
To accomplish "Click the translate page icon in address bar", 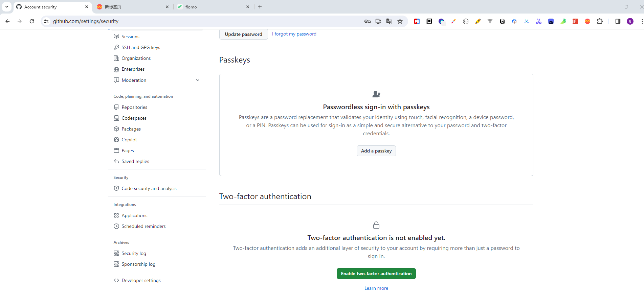I will 389,21.
